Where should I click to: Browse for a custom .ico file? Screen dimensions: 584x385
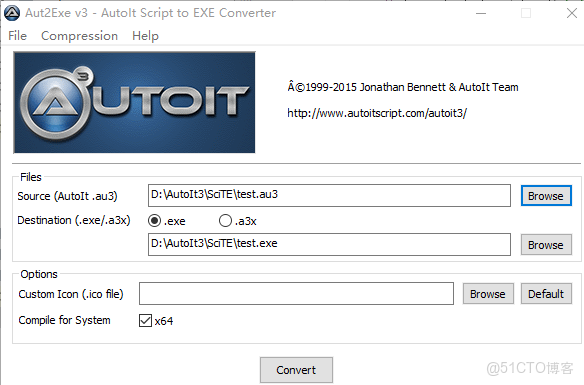tap(488, 294)
